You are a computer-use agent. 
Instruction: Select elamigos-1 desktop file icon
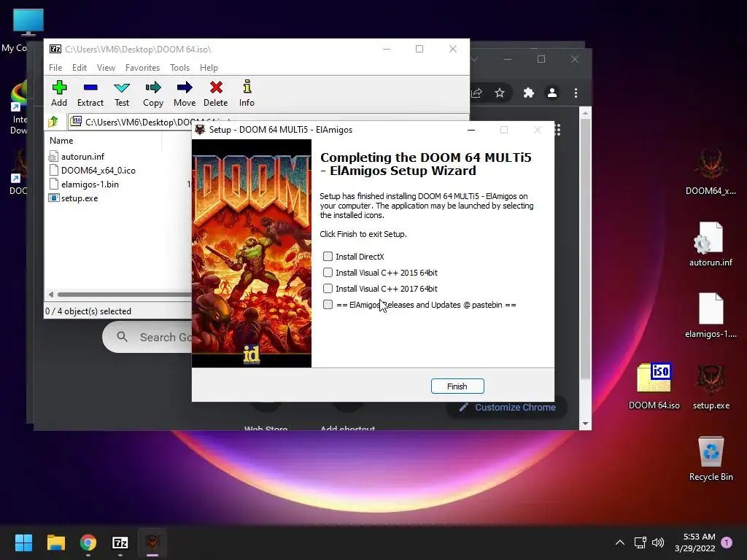711,315
